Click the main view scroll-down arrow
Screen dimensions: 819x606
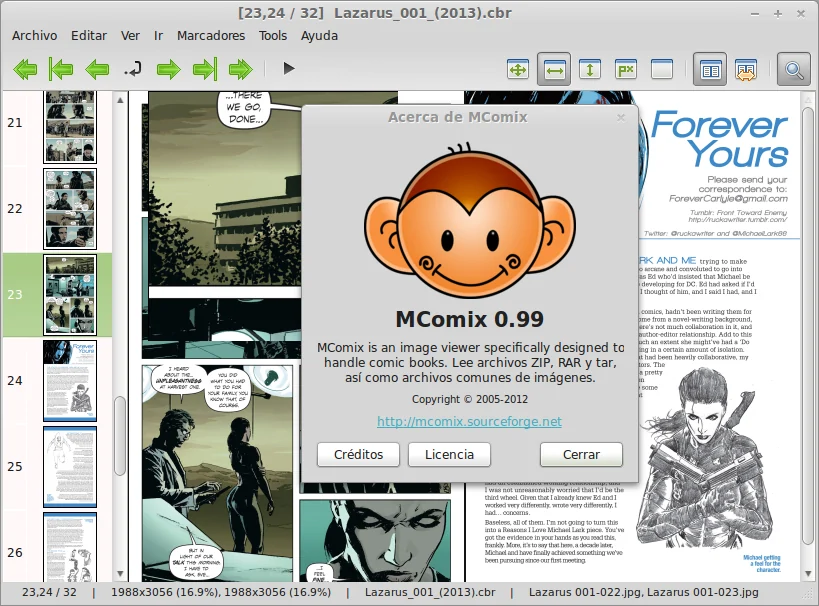tap(809, 574)
